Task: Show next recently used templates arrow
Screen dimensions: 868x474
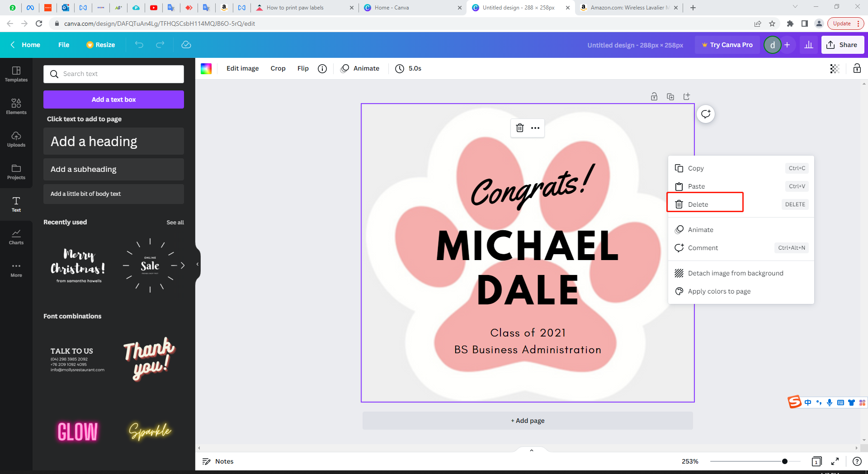Action: [x=183, y=265]
